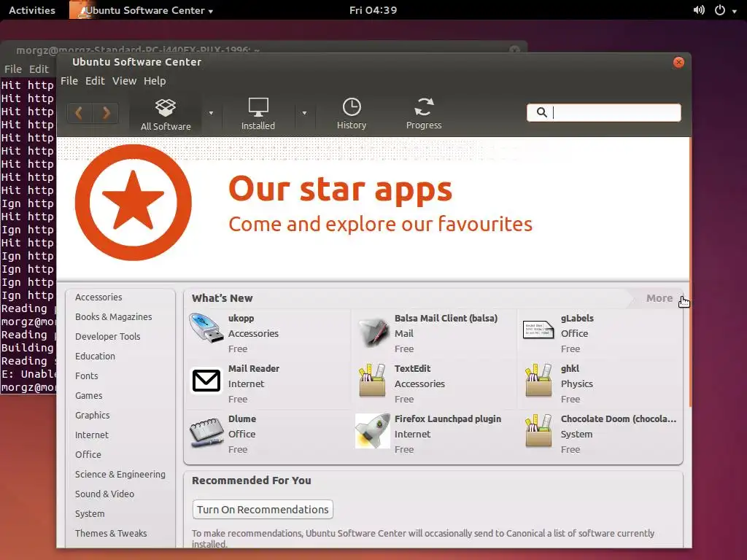This screenshot has width=747, height=560.
Task: Select the Accessories category
Action: (x=98, y=297)
